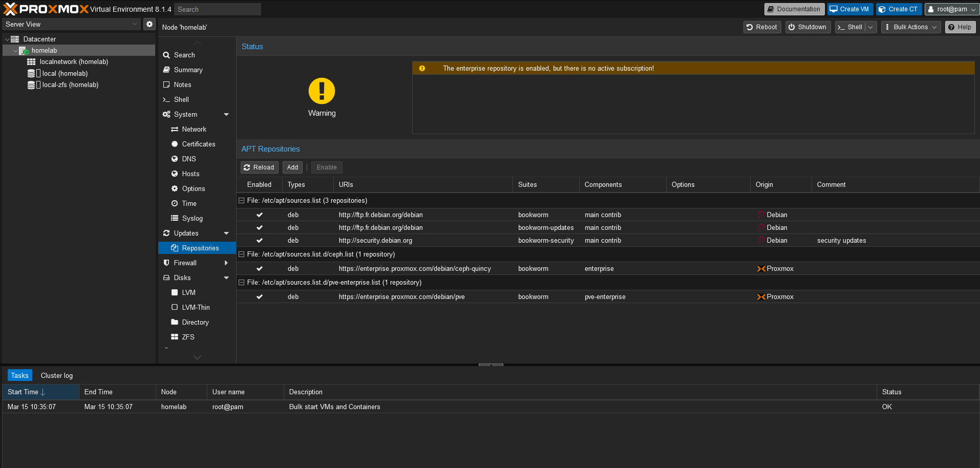Collapse the /etc/apt/sources.list repository group
This screenshot has width=980, height=468.
[x=241, y=200]
